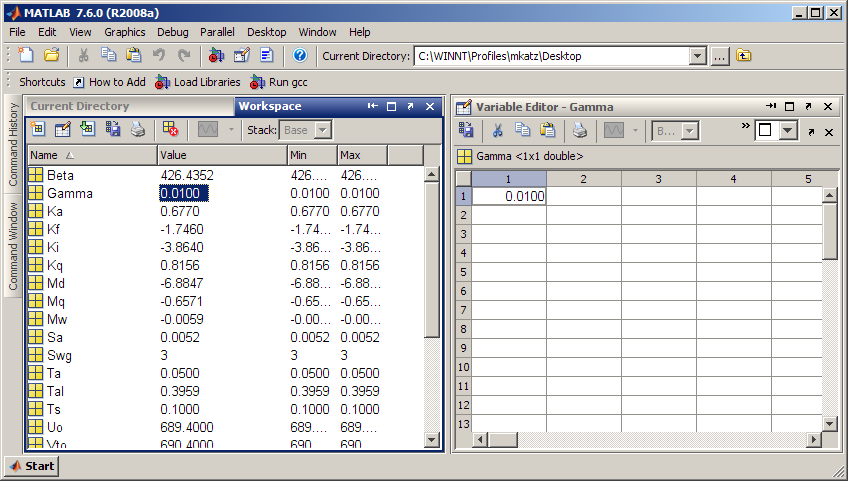
Task: Open the Variable Editor tile layout dropdown
Action: 787,130
